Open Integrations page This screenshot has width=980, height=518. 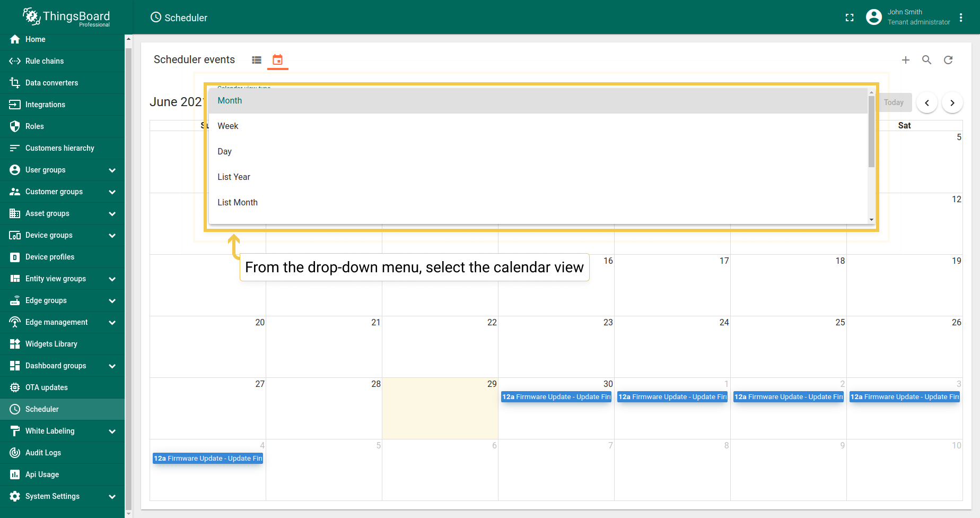tap(63, 105)
